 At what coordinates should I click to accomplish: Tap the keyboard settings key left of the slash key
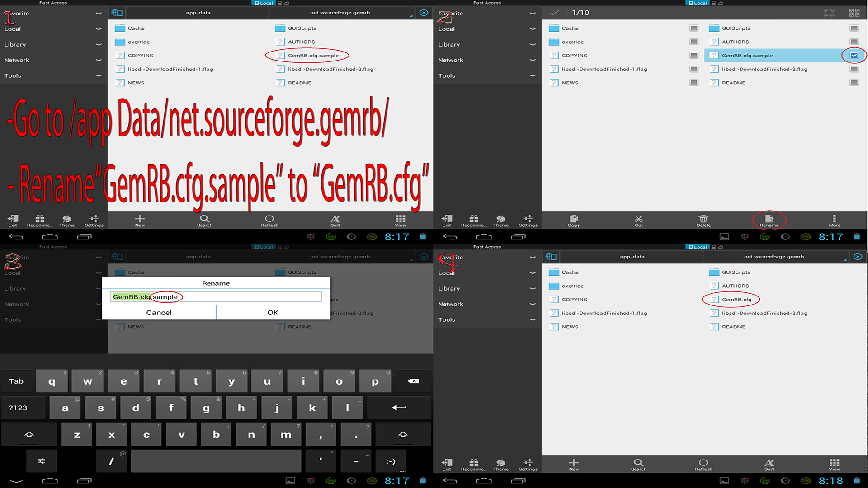(x=42, y=461)
